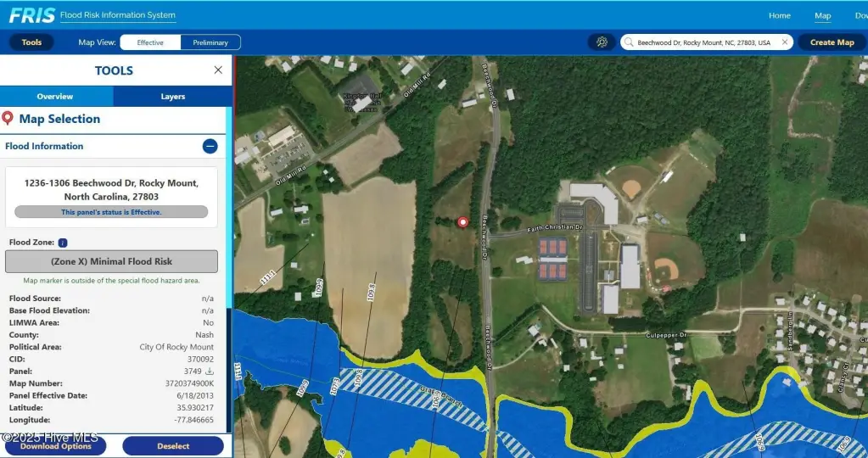The width and height of the screenshot is (868, 458).
Task: Open the map settings gear icon
Action: click(602, 42)
